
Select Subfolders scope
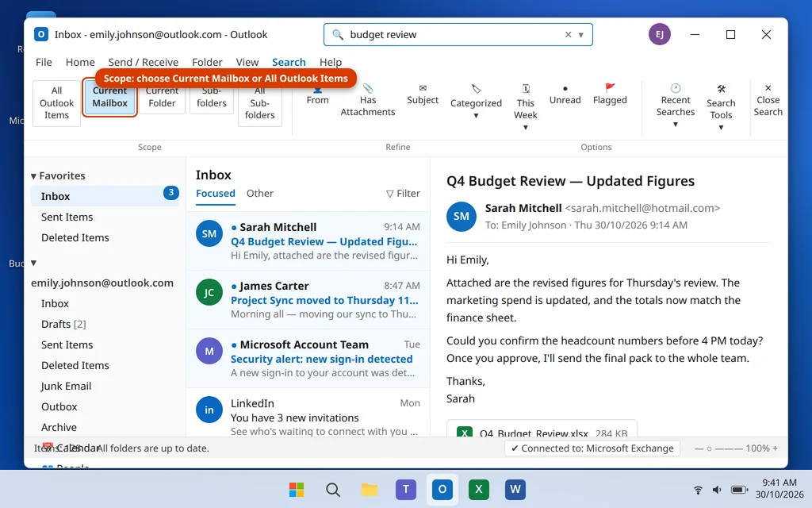click(x=212, y=97)
